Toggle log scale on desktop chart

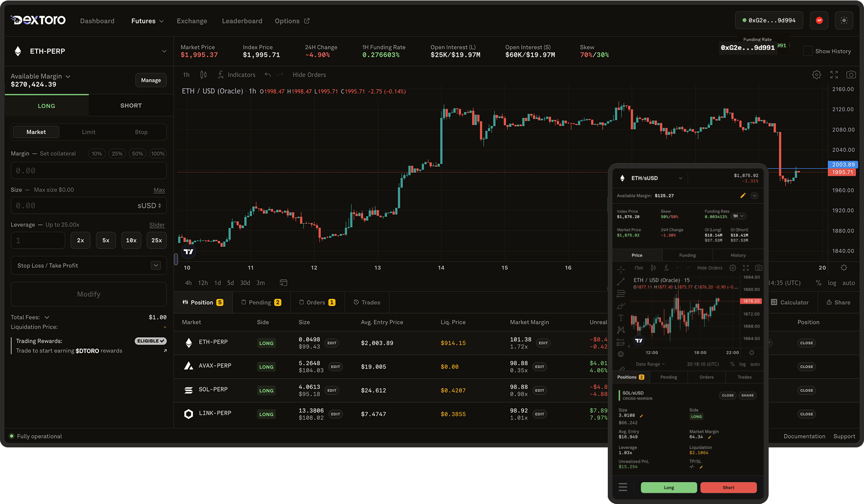832,283
